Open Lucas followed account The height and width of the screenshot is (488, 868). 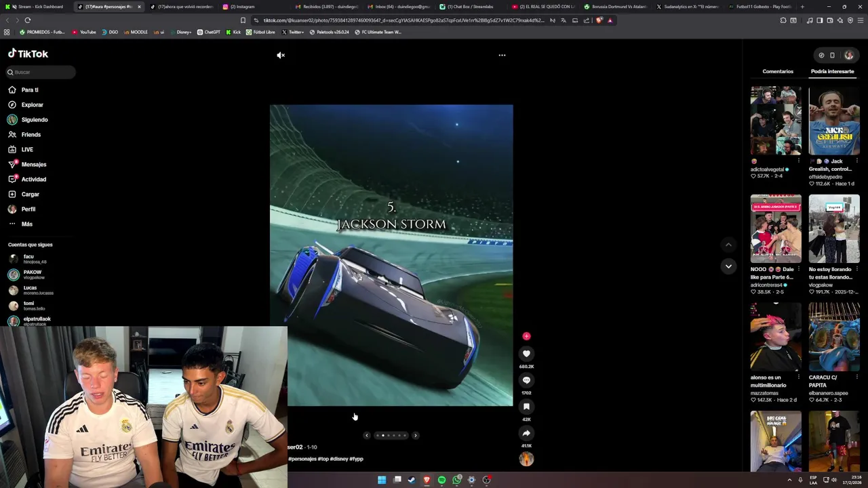pyautogui.click(x=31, y=290)
